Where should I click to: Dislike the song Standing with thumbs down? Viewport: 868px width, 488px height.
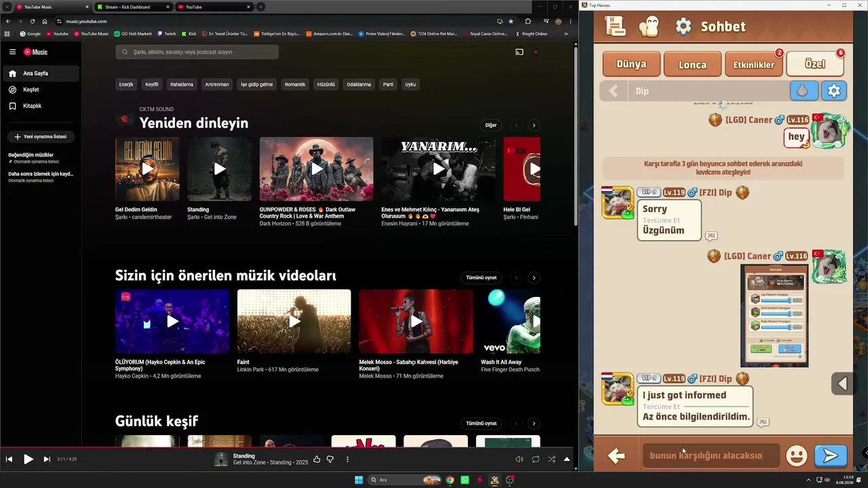(330, 459)
